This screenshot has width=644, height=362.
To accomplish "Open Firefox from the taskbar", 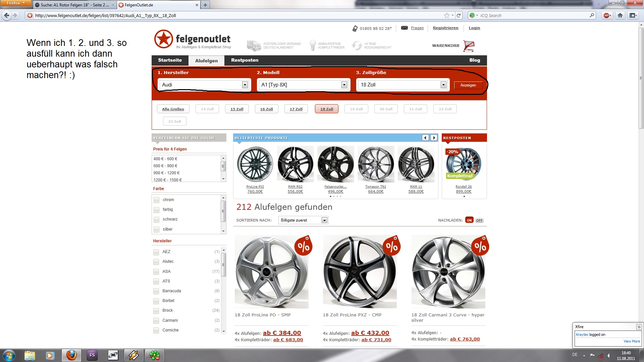I will click(x=71, y=355).
